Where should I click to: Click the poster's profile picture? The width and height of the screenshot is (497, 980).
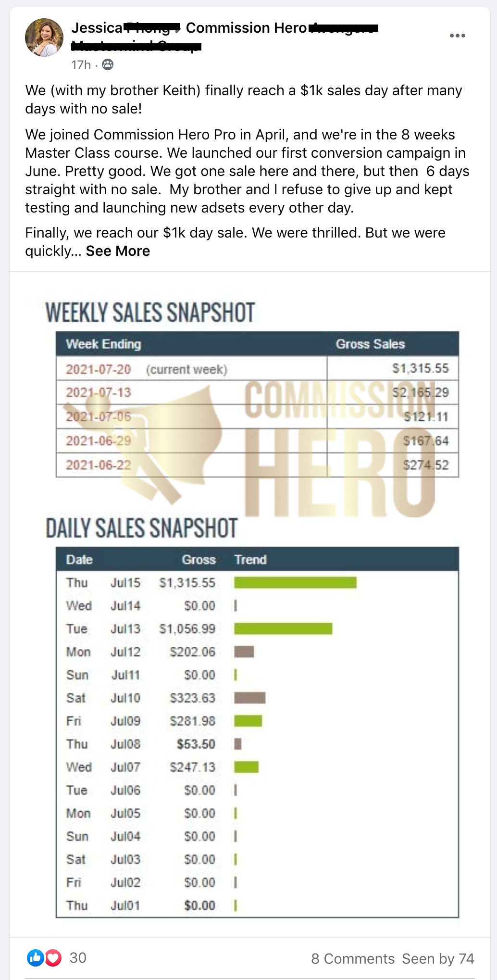coord(44,38)
